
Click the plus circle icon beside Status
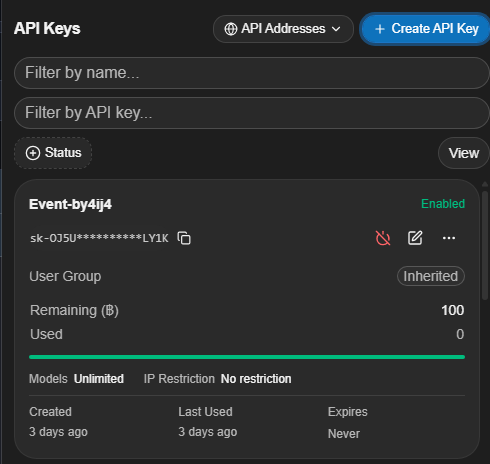point(33,153)
